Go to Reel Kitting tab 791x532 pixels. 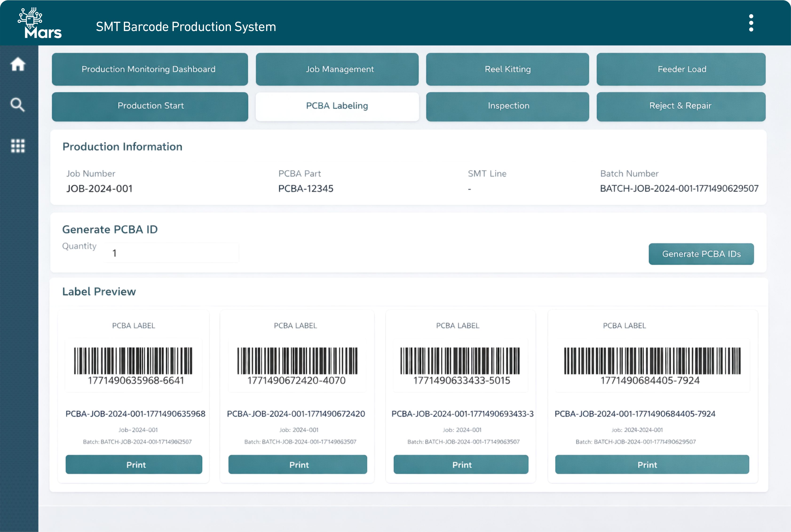(x=507, y=69)
